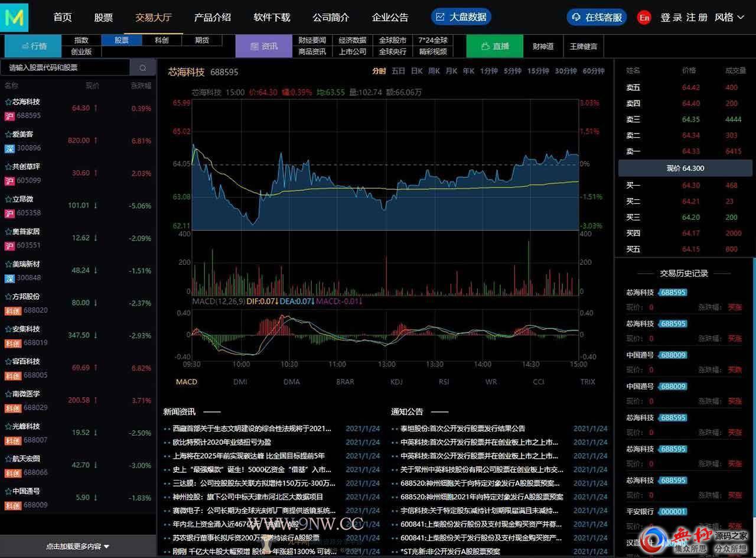
Task: Open 产品介绍 product intro
Action: [213, 17]
